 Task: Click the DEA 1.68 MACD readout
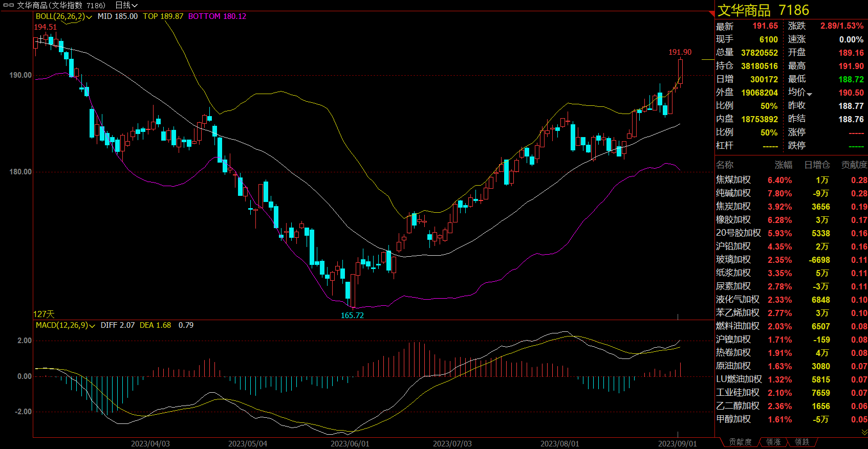(156, 325)
